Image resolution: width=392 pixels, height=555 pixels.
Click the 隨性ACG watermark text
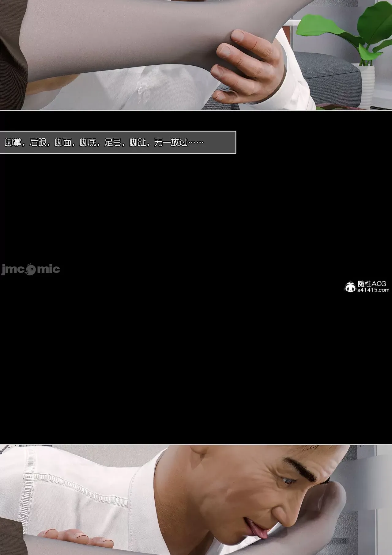point(372,283)
